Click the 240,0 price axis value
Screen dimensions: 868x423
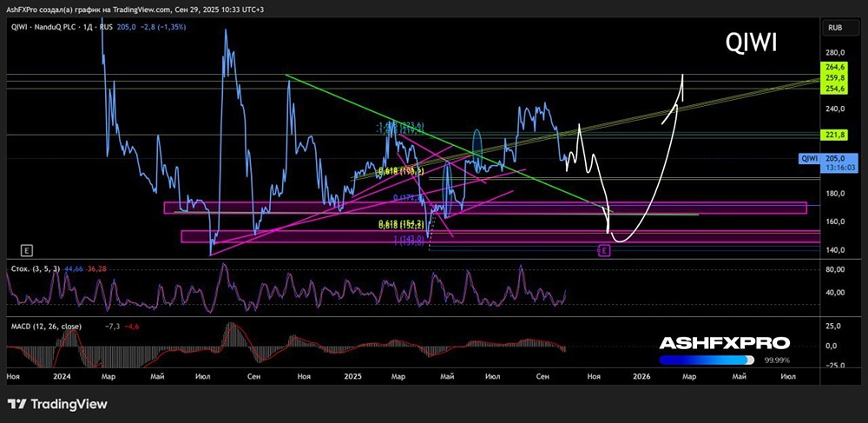[x=835, y=109]
